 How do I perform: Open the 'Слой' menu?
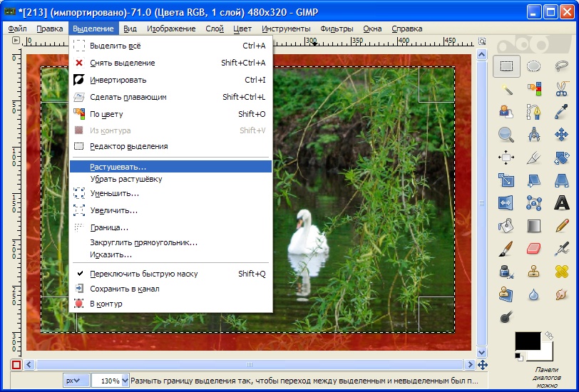point(215,29)
